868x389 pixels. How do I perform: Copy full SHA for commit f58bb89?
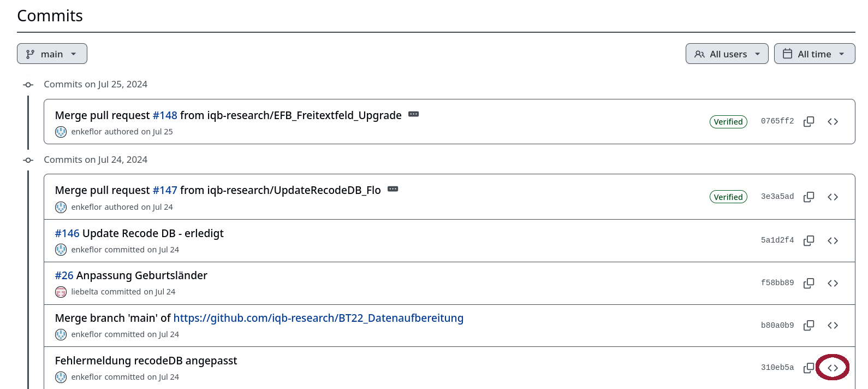click(808, 283)
